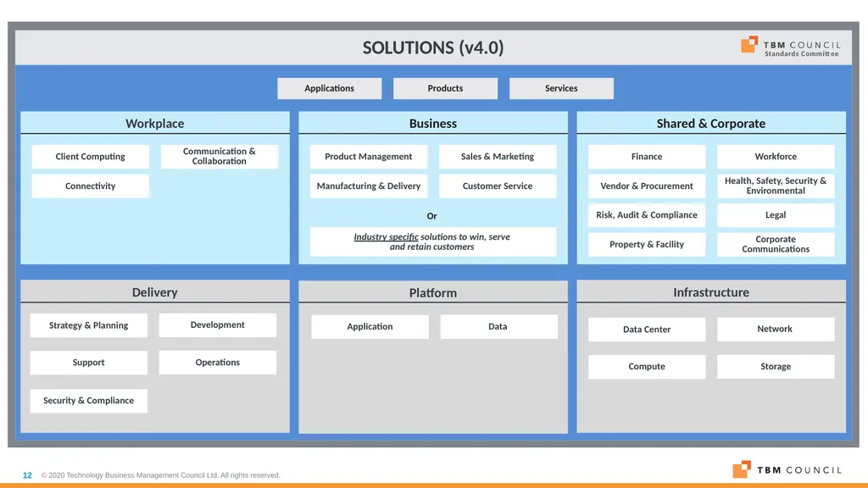
Task: Click the Workplace section header
Action: pyautogui.click(x=155, y=124)
